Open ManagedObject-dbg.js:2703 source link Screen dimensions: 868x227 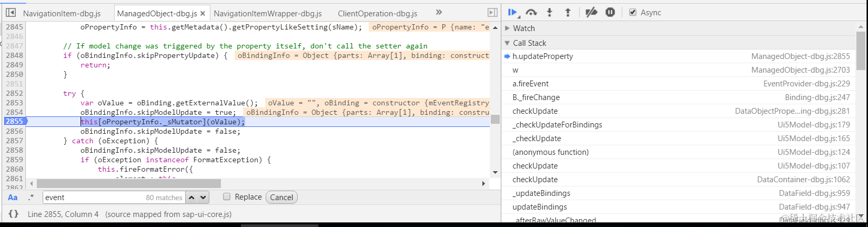pos(800,70)
